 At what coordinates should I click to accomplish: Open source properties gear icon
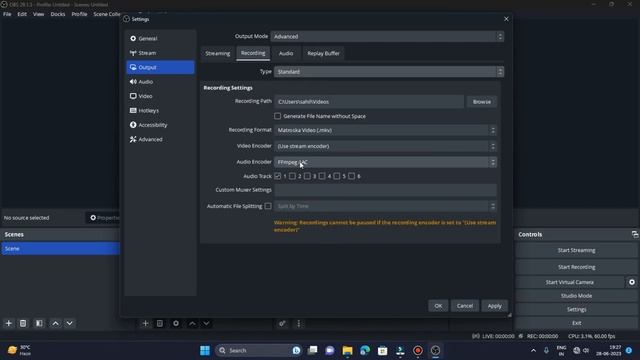176,323
